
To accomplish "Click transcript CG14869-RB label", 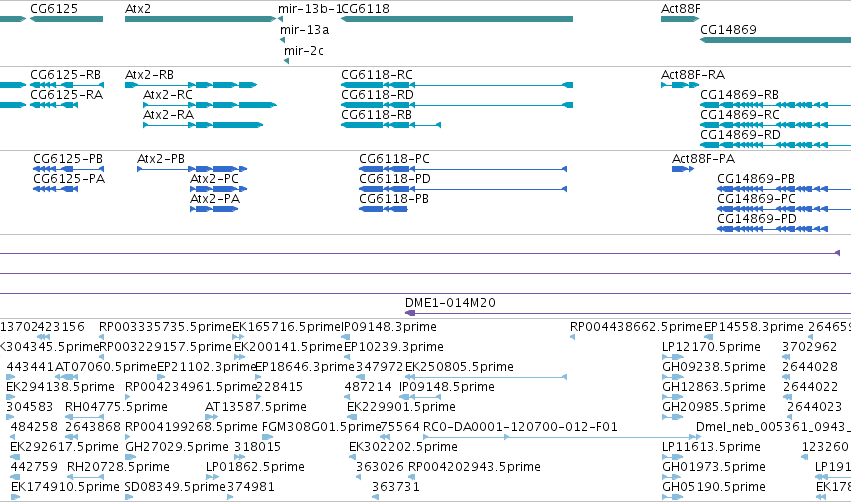I will [x=739, y=95].
